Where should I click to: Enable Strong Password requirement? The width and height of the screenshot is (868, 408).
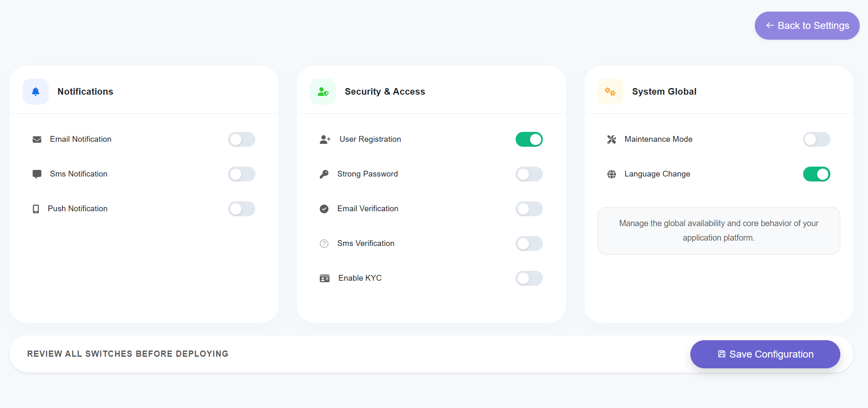(x=529, y=174)
